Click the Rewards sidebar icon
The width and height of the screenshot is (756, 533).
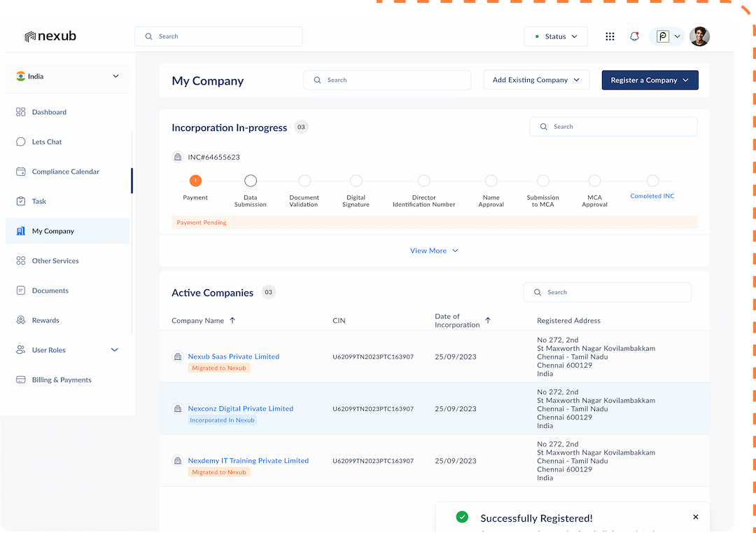(21, 320)
